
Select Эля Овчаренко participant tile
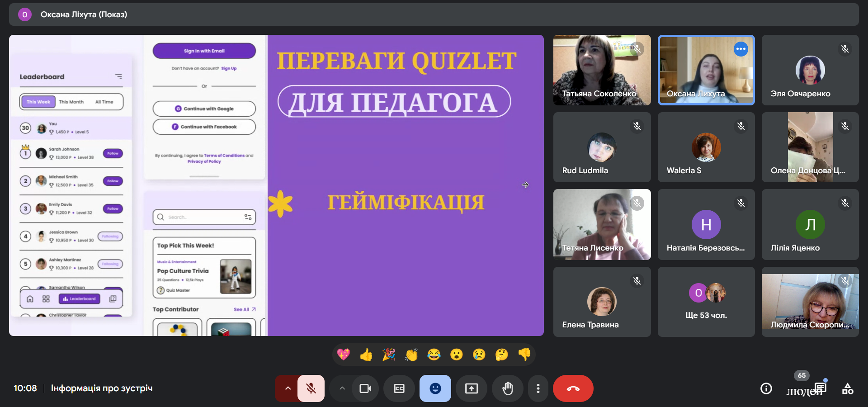click(x=810, y=70)
